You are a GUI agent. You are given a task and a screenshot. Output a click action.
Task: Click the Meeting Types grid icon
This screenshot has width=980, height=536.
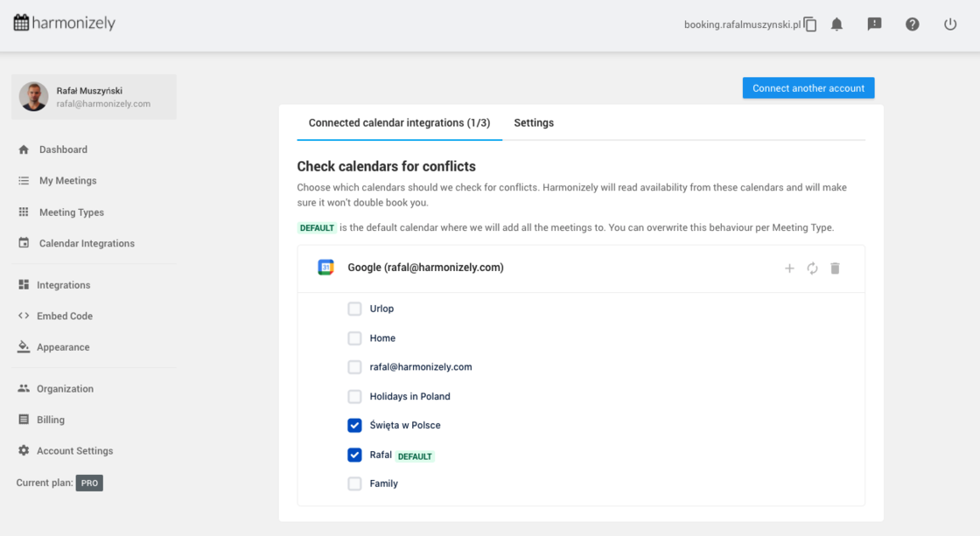pos(24,212)
